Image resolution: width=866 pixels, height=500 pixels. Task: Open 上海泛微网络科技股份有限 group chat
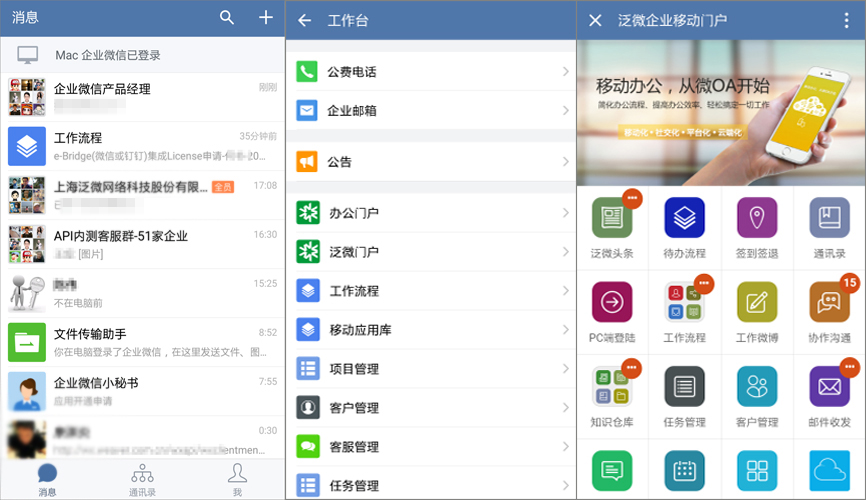pyautogui.click(x=142, y=195)
